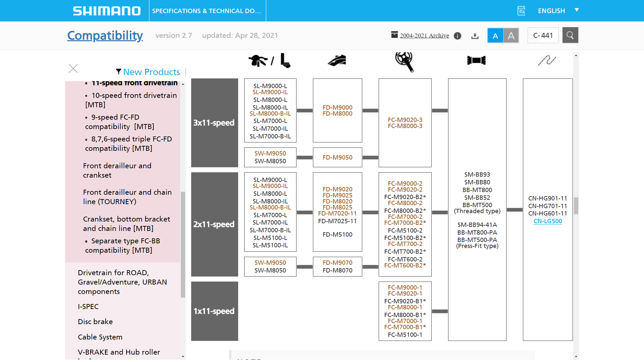This screenshot has width=644, height=362.
Task: Click the front derailleur column icon
Action: 337,61
